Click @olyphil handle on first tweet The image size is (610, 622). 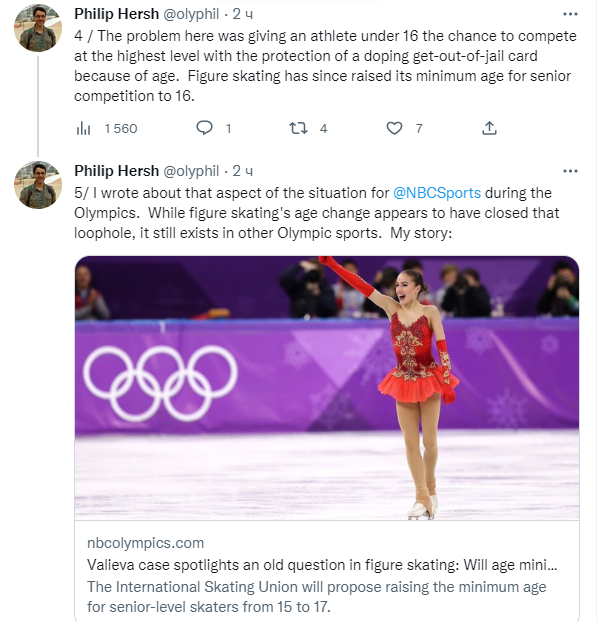click(191, 15)
